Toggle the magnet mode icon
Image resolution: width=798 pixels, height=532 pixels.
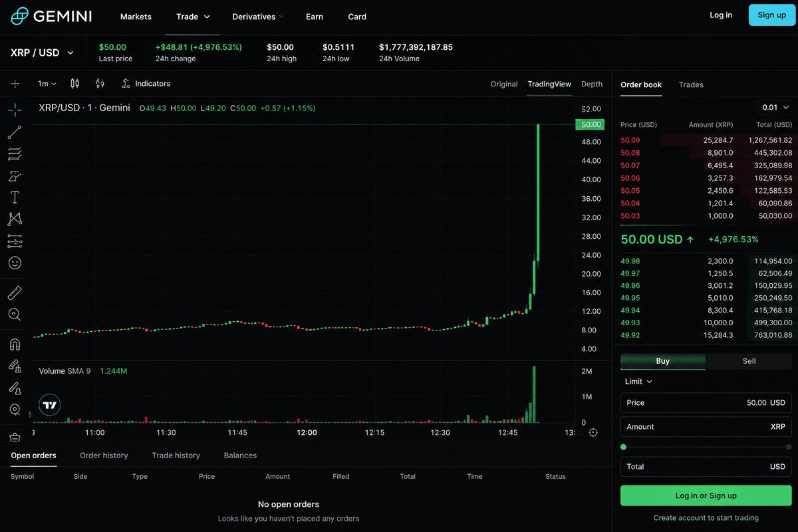tap(15, 344)
